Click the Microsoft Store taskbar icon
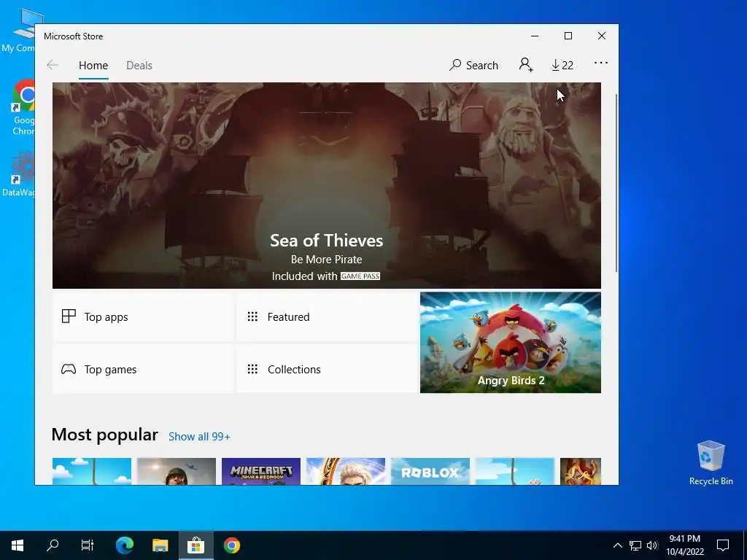747x560 pixels. click(196, 545)
